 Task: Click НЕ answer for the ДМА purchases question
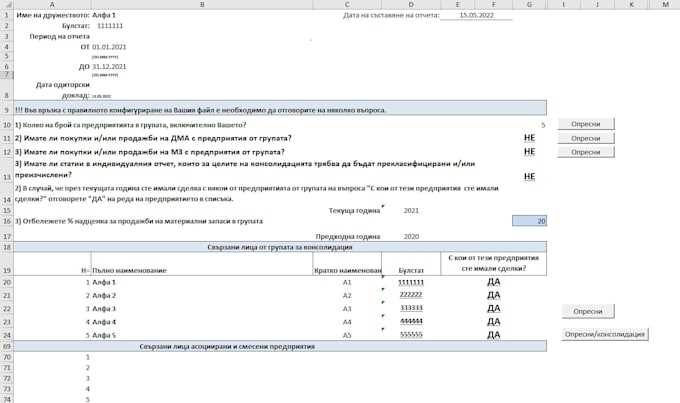point(530,138)
